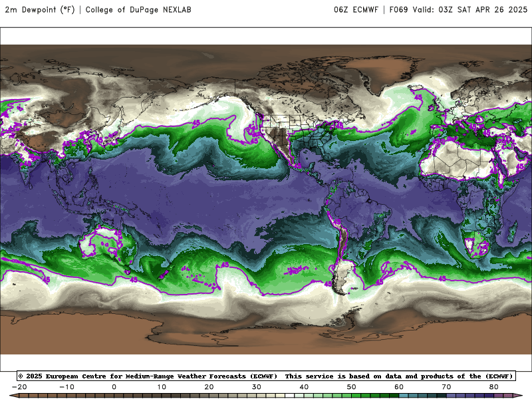Viewport: 532px width, 399px height.
Task: Click the '20' color scale label
Action: point(209,387)
